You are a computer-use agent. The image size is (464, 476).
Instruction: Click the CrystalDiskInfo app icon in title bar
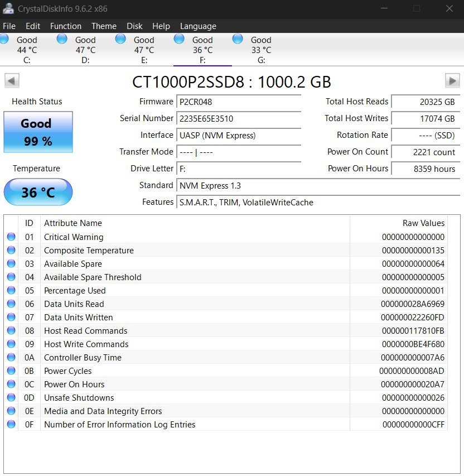[x=8, y=8]
